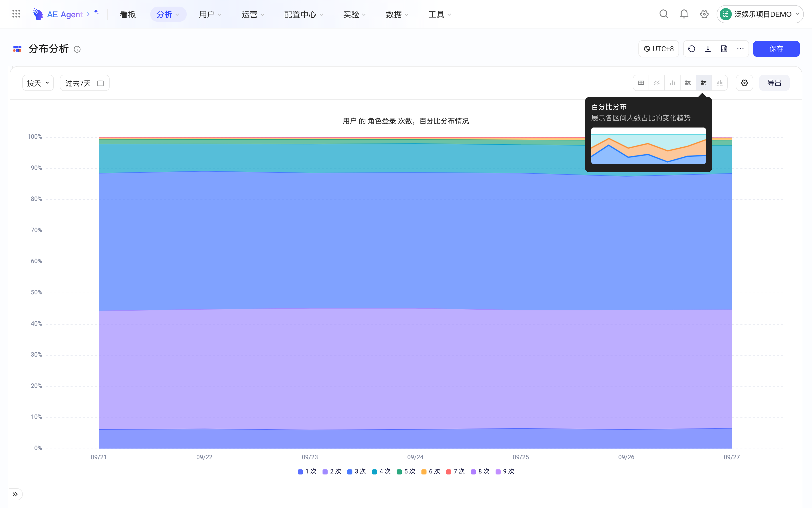Expand the side panel double-chevron
Viewport: 812px width, 508px height.
tap(15, 494)
